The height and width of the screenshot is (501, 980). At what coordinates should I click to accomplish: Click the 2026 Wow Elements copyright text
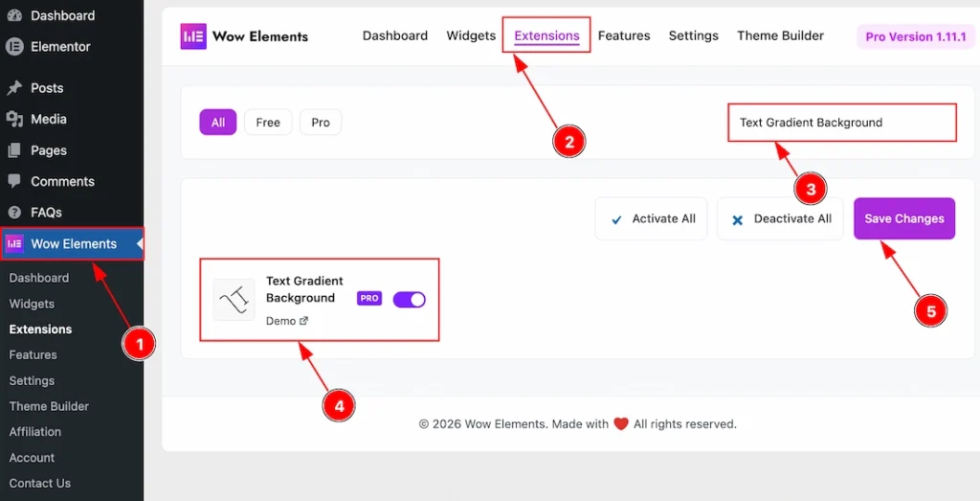click(577, 424)
